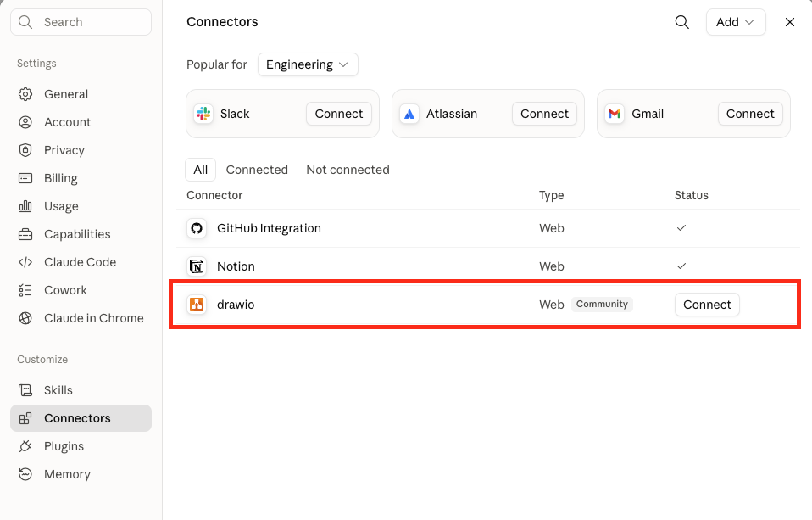Click the Memory history icon
The height and width of the screenshot is (520, 812).
[25, 474]
